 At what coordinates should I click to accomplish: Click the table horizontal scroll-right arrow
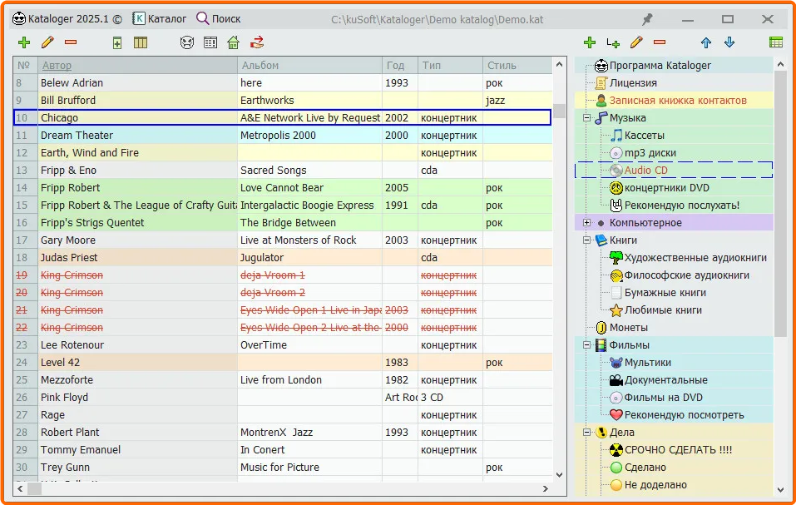(546, 489)
